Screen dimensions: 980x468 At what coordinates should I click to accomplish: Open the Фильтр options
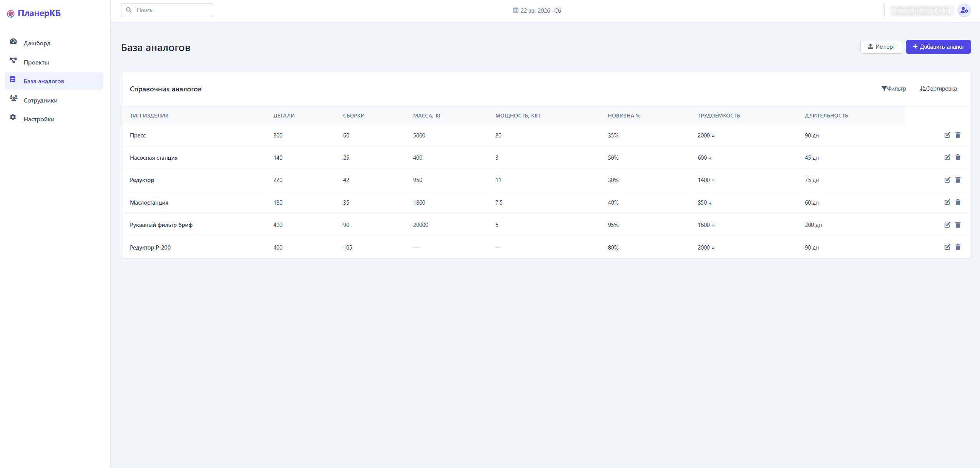click(x=894, y=89)
